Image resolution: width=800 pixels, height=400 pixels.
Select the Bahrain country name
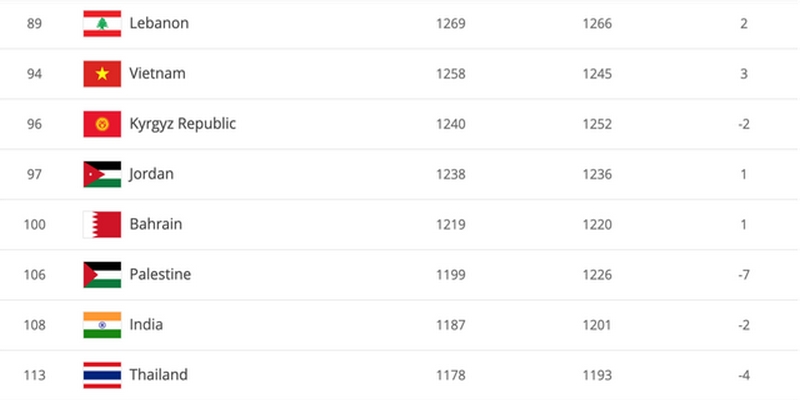156,224
